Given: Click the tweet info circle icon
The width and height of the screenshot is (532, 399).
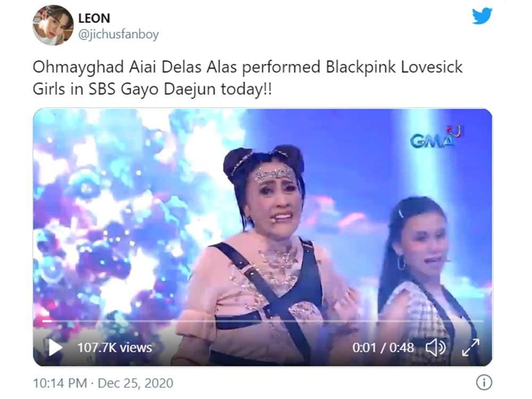Looking at the screenshot, I should (484, 383).
